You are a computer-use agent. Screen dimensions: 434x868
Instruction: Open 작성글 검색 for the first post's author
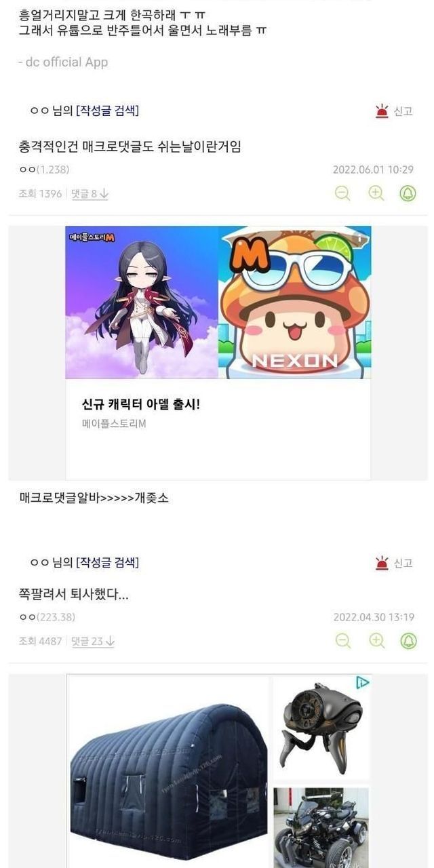[108, 111]
